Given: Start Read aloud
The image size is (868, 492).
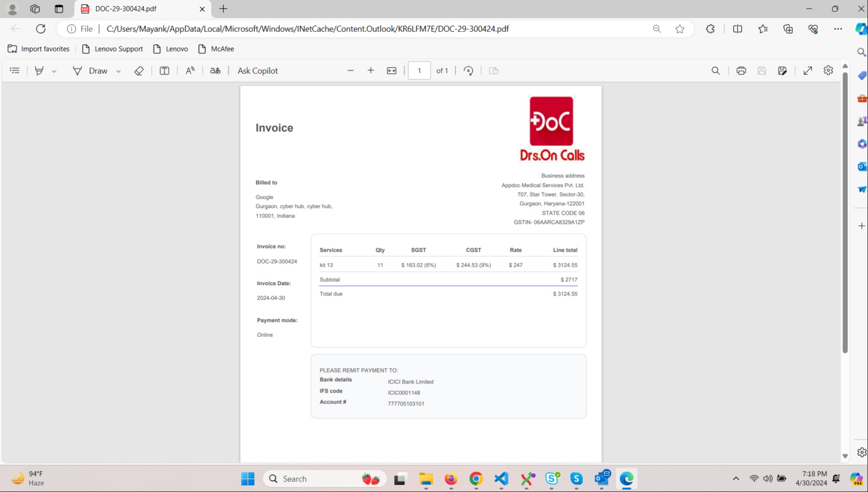Looking at the screenshot, I should (x=190, y=71).
